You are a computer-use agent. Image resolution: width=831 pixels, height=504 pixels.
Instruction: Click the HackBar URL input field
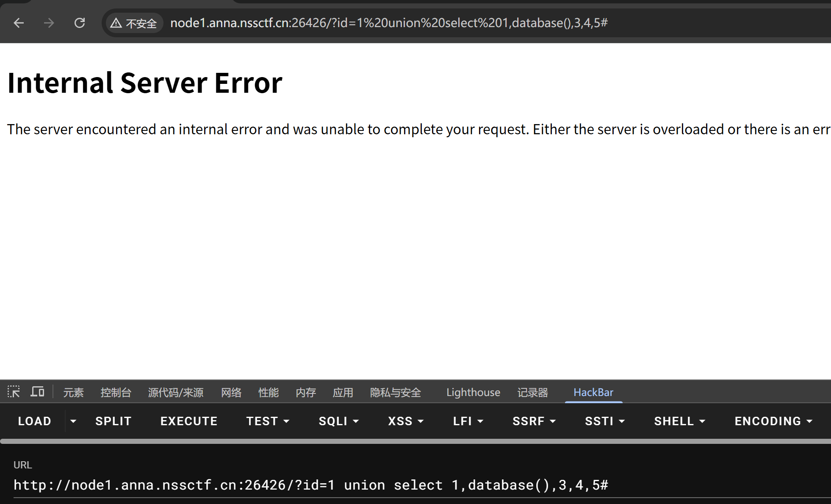(310, 485)
